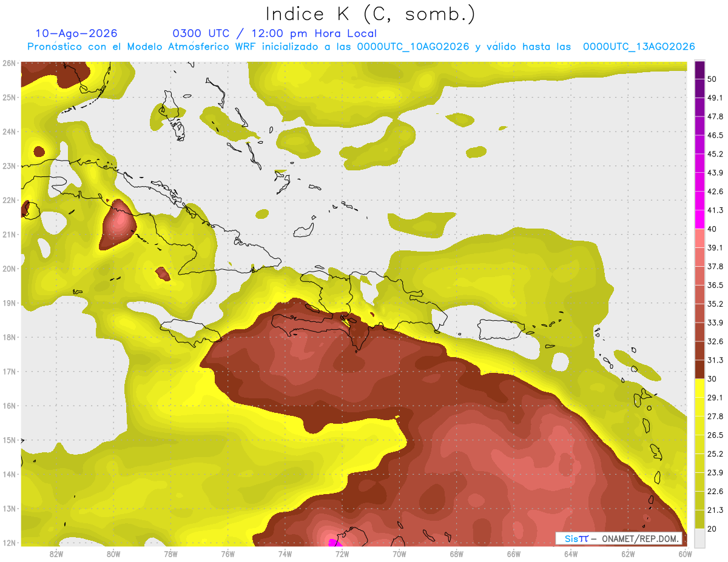
Task: Click the dark brown legend swatch between 30 and 31.3
Action: tap(699, 369)
